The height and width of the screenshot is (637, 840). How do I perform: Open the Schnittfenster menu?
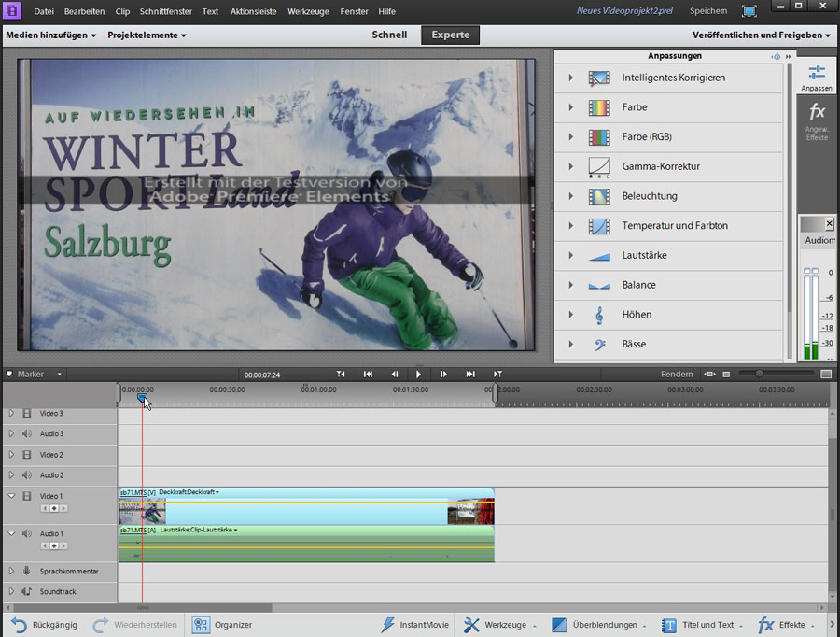pos(165,11)
